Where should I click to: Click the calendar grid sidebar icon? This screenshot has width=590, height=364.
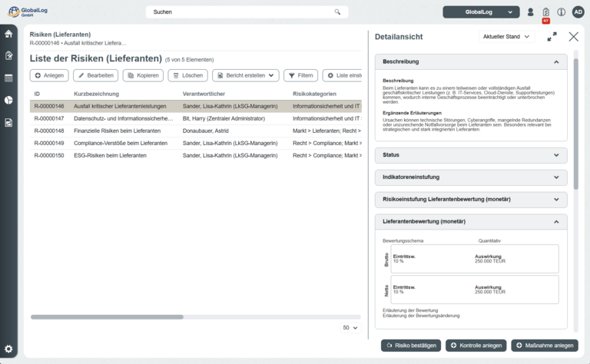click(x=8, y=78)
